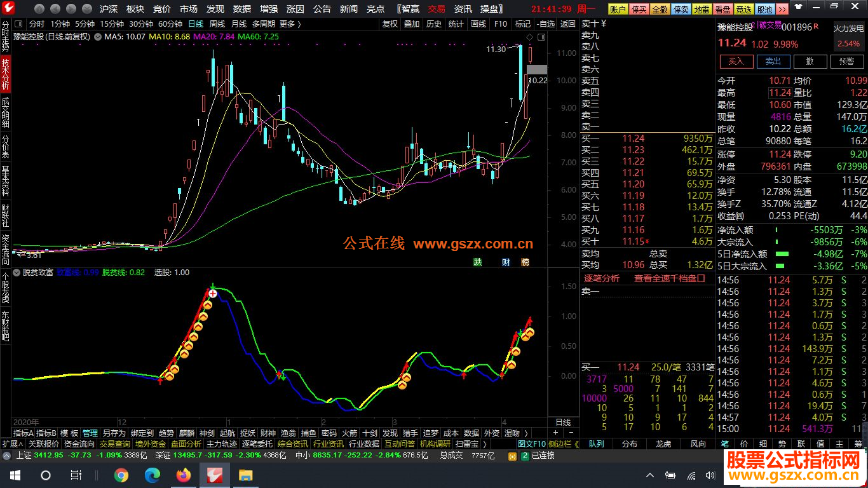Expand the 更多 periods dropdown
Viewport: 868px width, 488px height.
290,24
